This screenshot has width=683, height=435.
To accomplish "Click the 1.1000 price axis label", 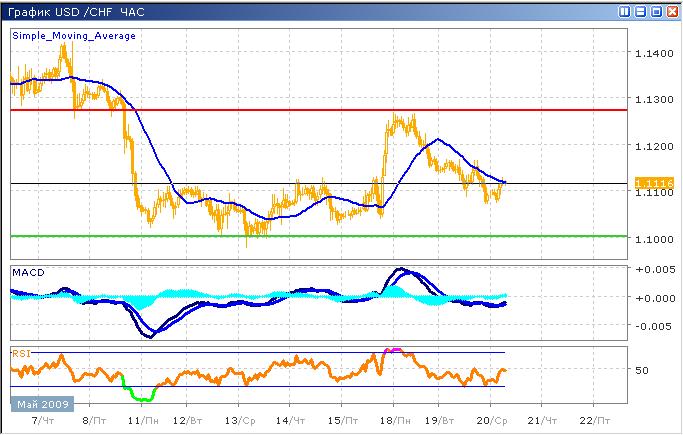I will click(x=654, y=239).
